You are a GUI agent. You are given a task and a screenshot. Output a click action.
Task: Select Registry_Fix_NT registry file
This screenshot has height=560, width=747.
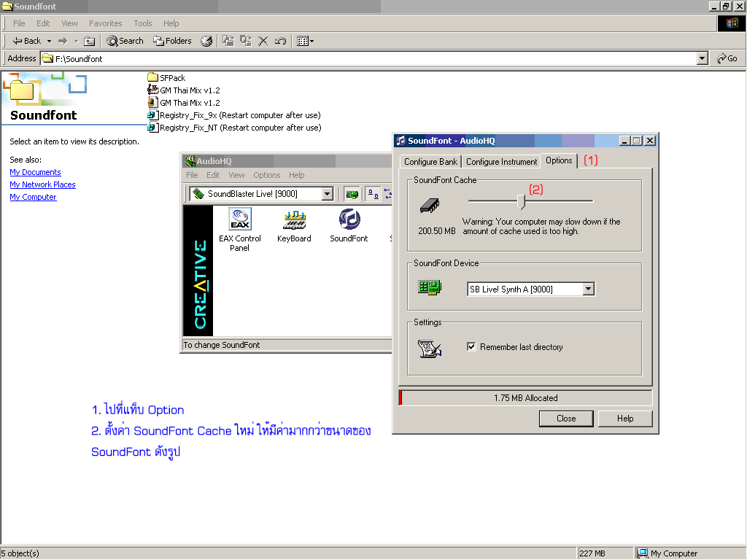(234, 128)
